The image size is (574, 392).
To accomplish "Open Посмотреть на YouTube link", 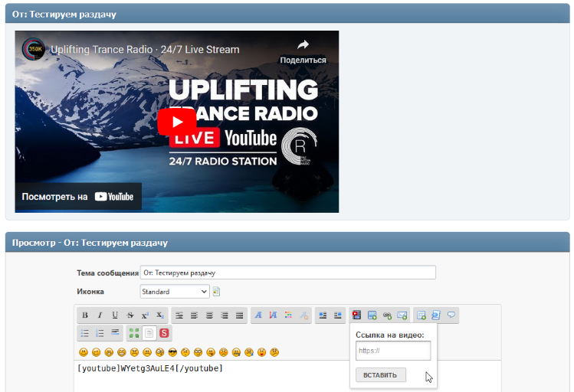I will [x=78, y=197].
